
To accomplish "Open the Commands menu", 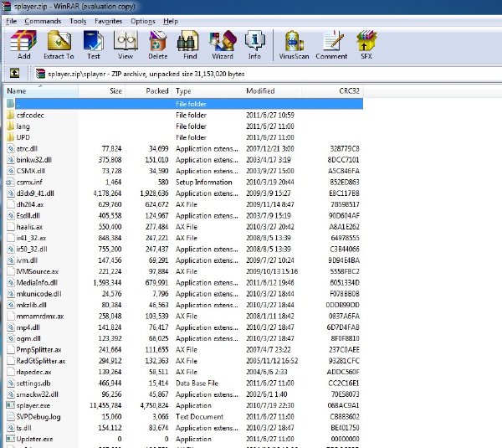I will pos(43,21).
